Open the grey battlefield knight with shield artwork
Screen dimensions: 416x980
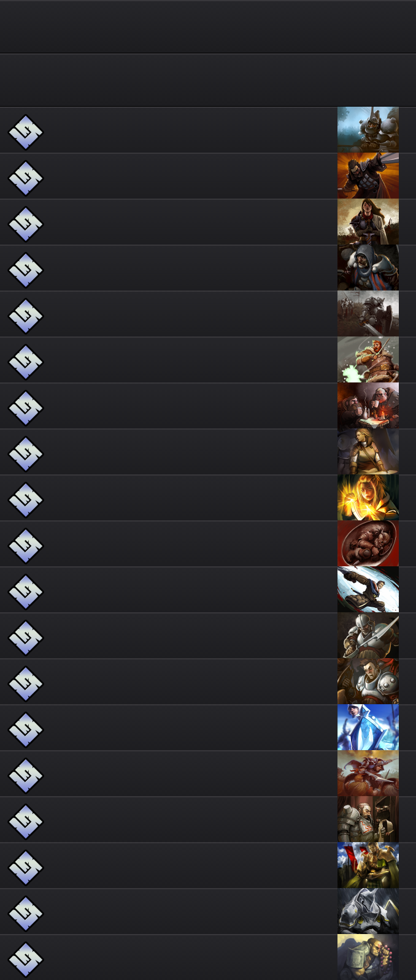368,314
